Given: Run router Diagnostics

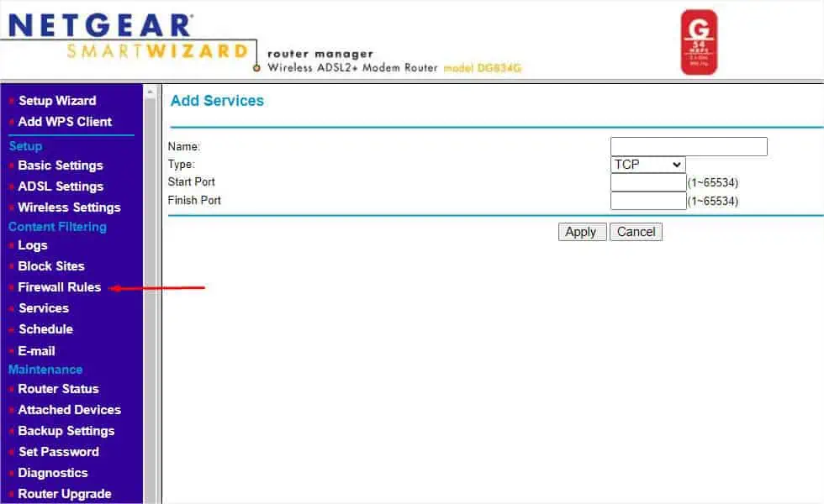Looking at the screenshot, I should coord(52,473).
